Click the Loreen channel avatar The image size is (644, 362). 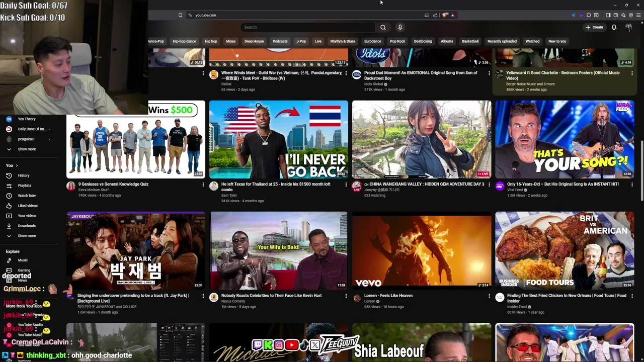[x=357, y=298]
